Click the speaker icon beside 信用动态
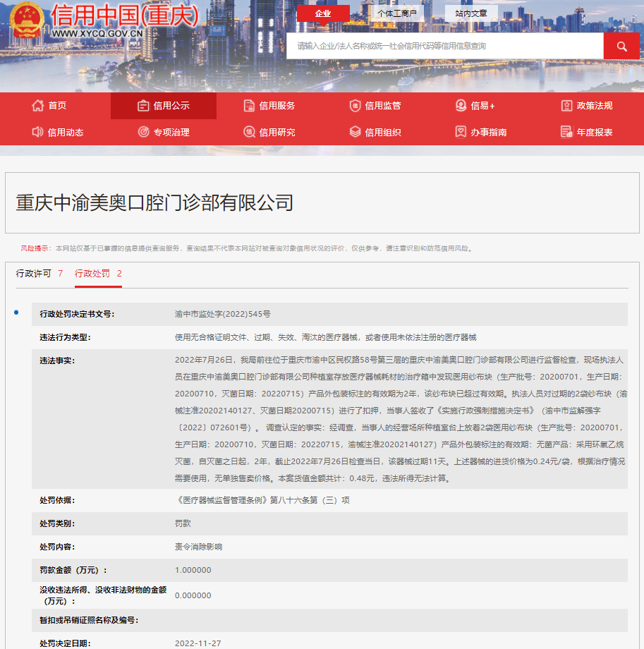Image resolution: width=644 pixels, height=649 pixels. 38,132
